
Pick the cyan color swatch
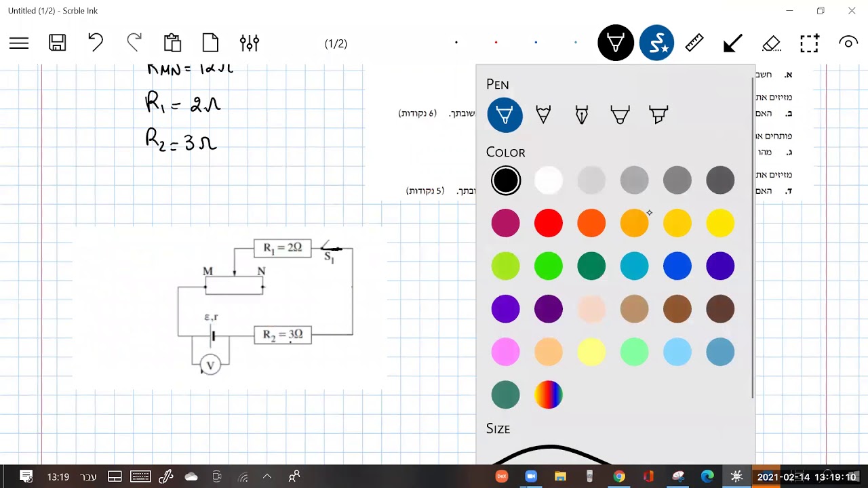pyautogui.click(x=634, y=266)
